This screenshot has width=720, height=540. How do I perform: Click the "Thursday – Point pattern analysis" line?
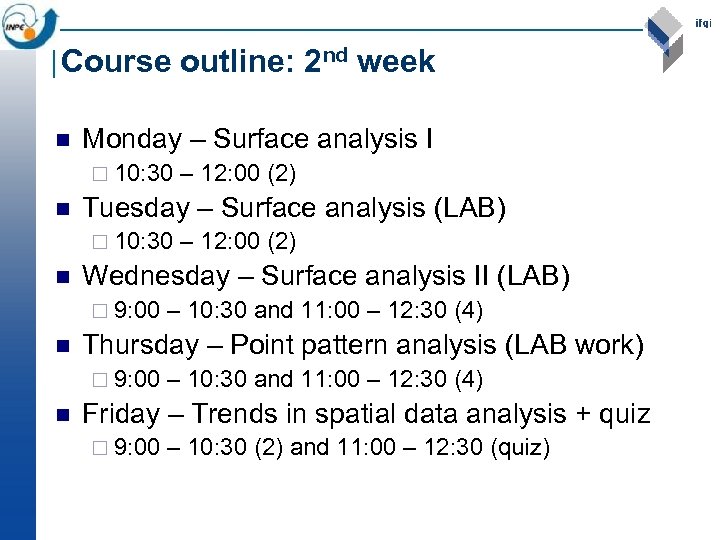pos(363,345)
